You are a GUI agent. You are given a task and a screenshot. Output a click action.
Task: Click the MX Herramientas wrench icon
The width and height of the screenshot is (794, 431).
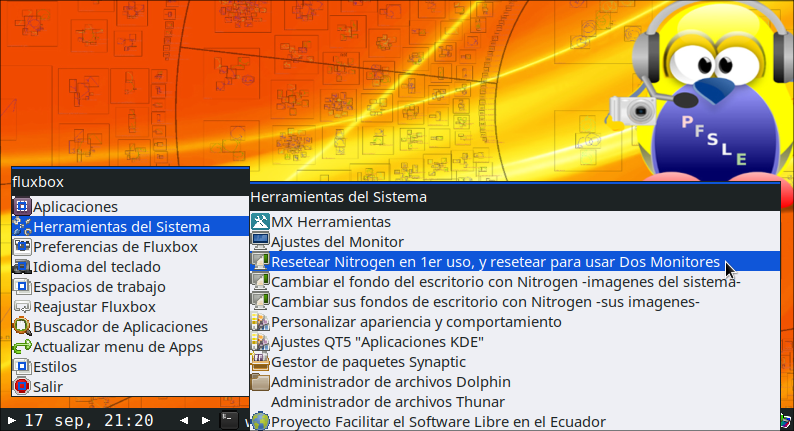pyautogui.click(x=260, y=221)
